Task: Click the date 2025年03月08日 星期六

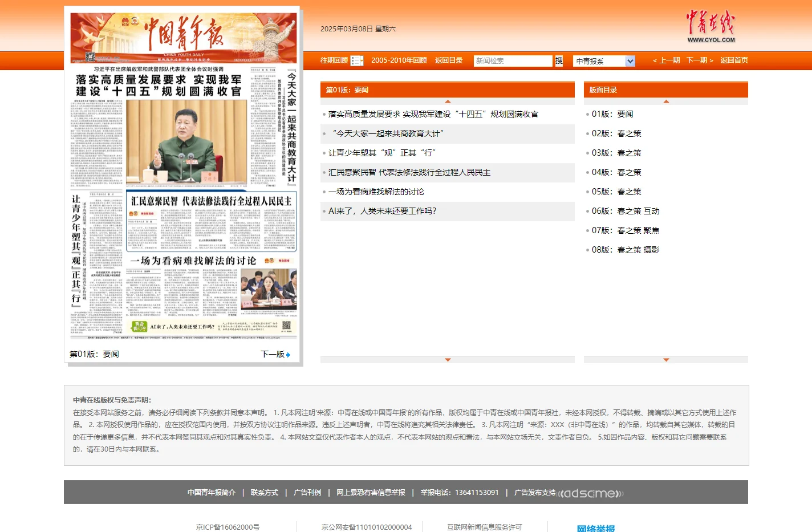Action: 358,29
